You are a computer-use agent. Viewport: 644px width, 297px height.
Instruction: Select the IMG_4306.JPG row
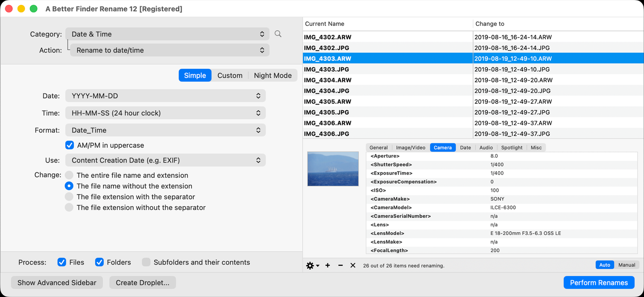(x=473, y=133)
